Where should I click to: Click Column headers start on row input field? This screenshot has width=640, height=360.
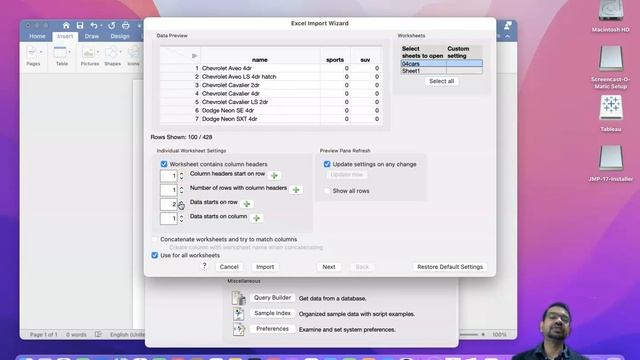tap(169, 176)
